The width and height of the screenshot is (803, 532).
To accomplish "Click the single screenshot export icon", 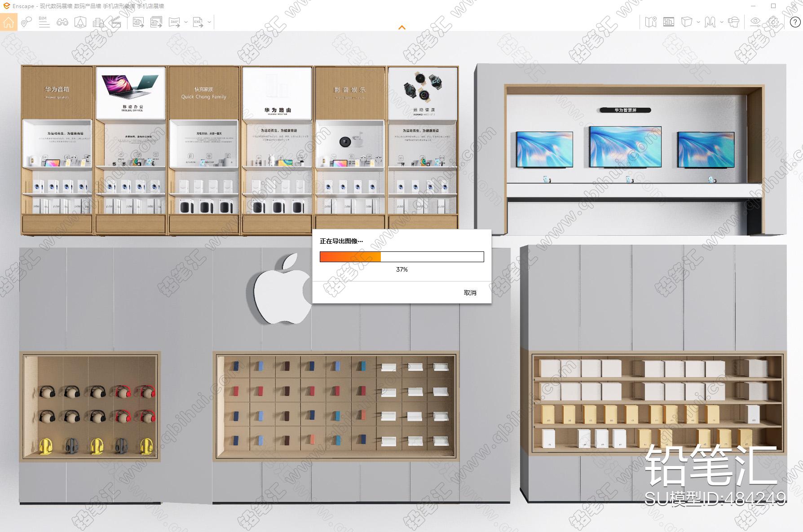I will click(138, 22).
